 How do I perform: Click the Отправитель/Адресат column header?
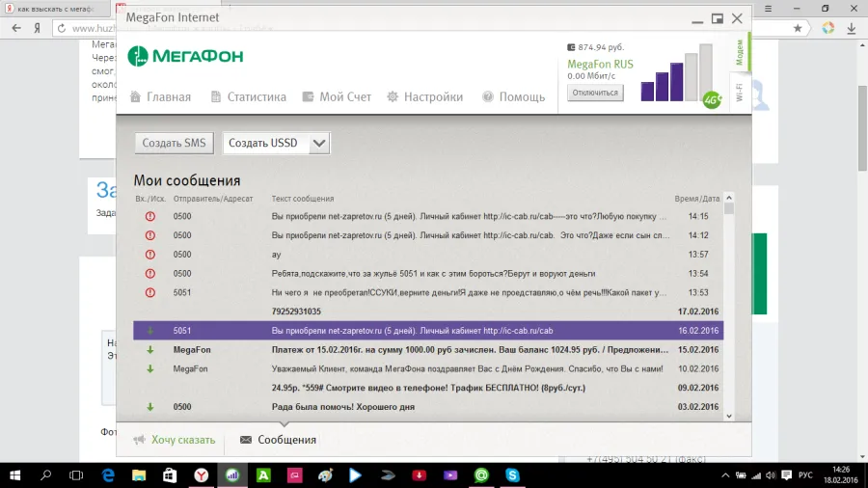coord(212,199)
